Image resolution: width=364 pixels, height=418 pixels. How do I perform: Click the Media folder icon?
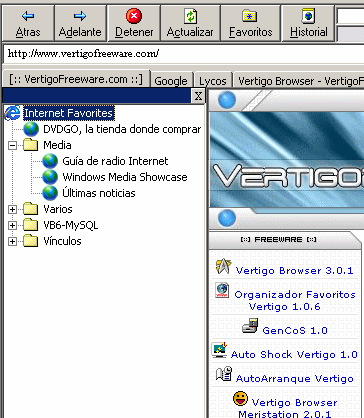pos(31,145)
